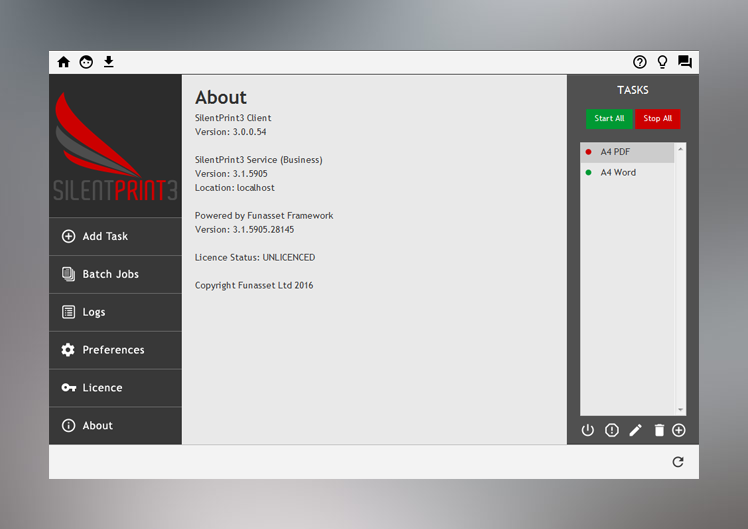The height and width of the screenshot is (529, 748).
Task: Click 'Powered by Funasset Framework' text
Action: point(264,216)
